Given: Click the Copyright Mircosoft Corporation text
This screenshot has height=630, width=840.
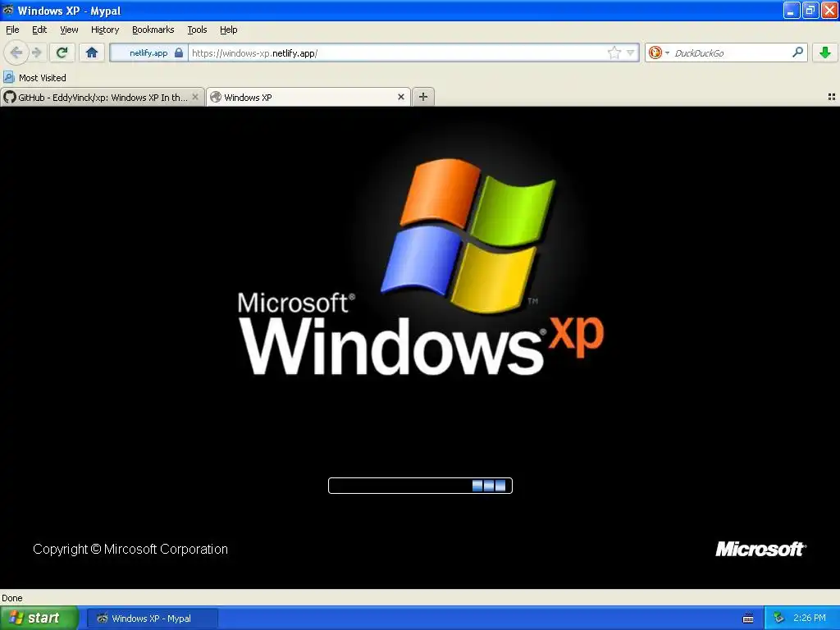Looking at the screenshot, I should 130,549.
